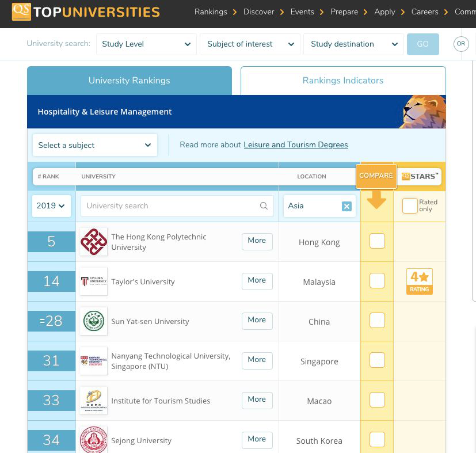
Task: Click the UNIVERSITY column header
Action: point(98,176)
